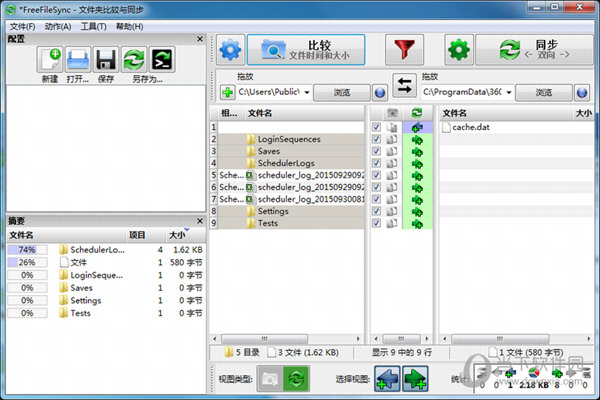Click left 浏览 browse button
Screen dimensions: 600x400
click(x=342, y=93)
